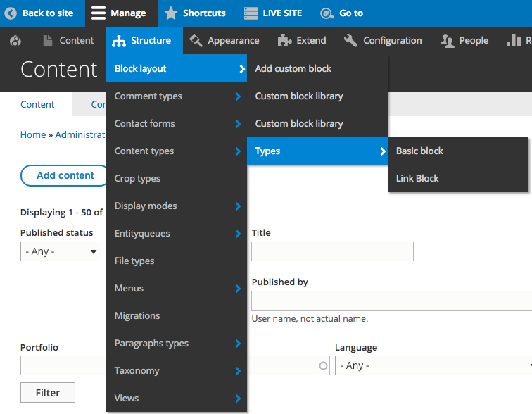Click the Back to site arrow icon
This screenshot has width=532, height=414.
(11, 13)
